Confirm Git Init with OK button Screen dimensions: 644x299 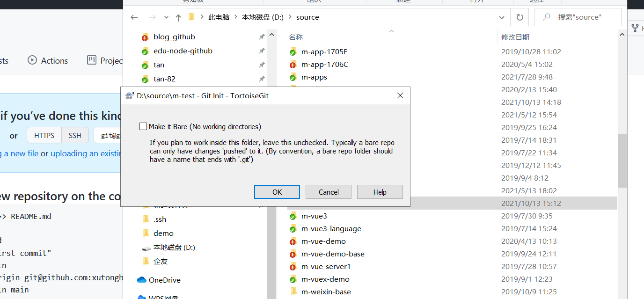click(x=277, y=192)
